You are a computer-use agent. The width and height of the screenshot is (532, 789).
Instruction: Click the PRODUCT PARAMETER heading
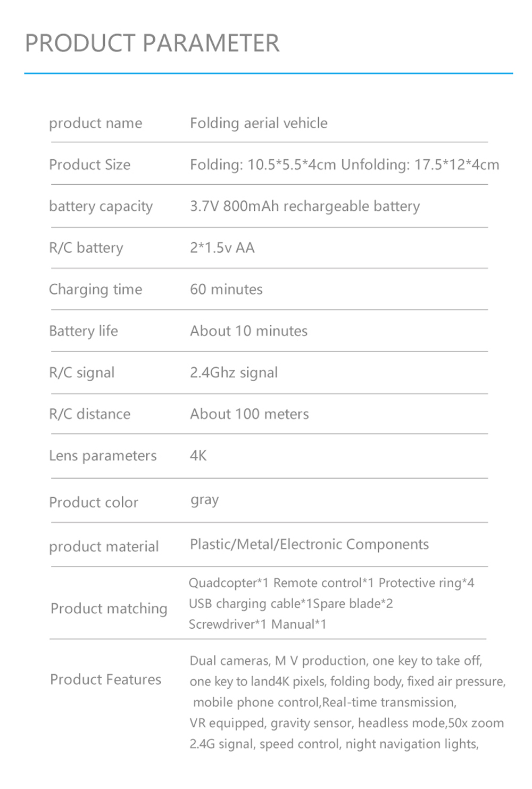pyautogui.click(x=152, y=43)
